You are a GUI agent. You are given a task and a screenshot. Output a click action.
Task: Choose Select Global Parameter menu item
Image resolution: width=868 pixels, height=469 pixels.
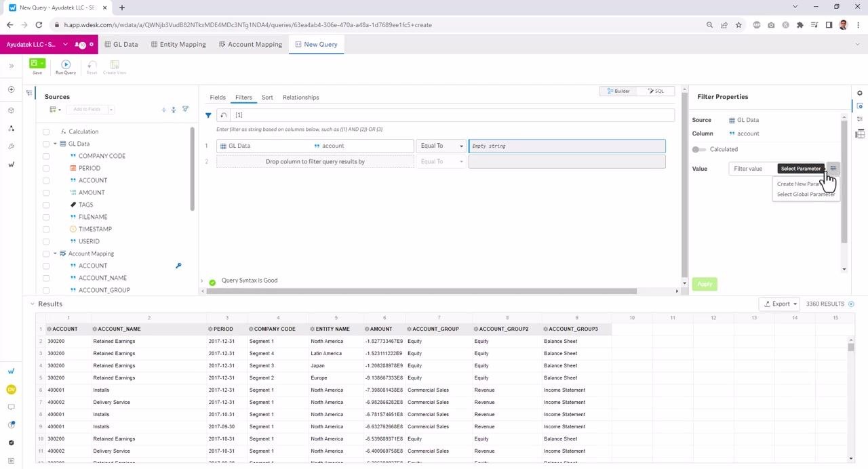[806, 195]
